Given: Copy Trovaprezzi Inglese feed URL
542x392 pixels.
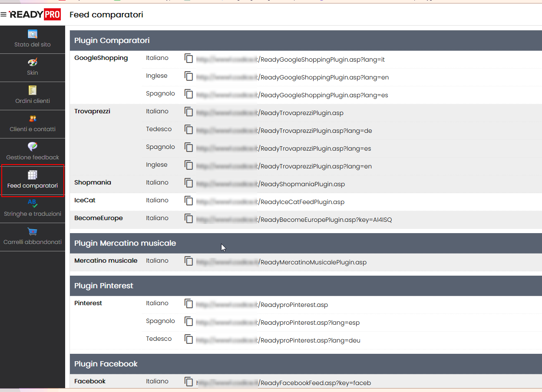Looking at the screenshot, I should [x=188, y=165].
